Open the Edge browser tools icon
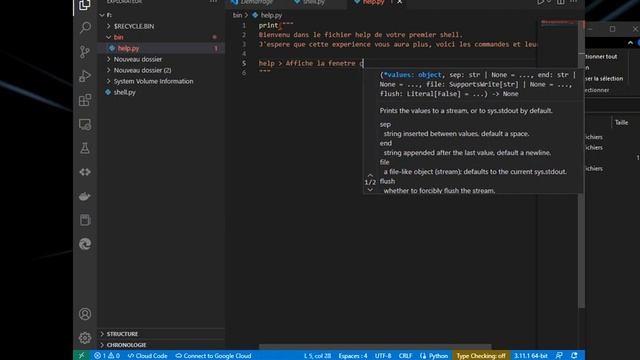640x360 pixels. [85, 244]
